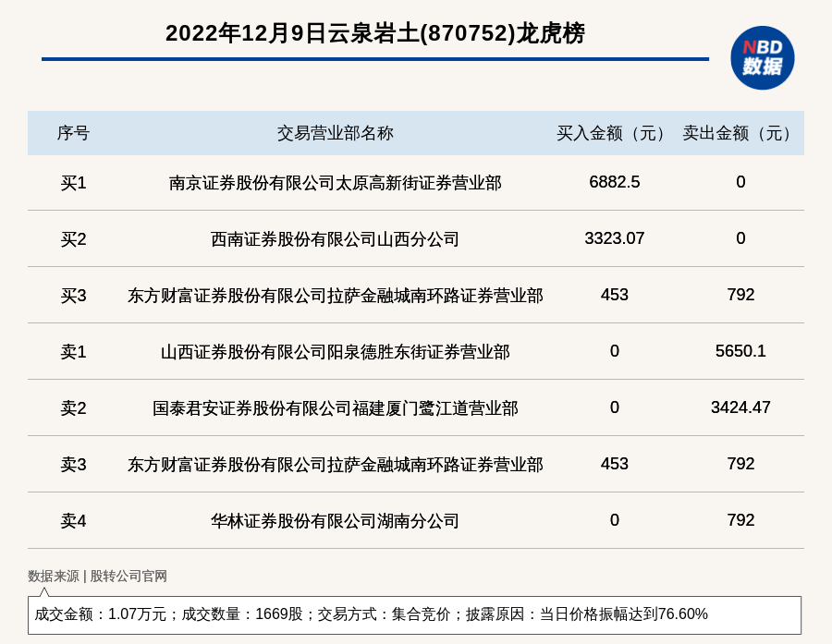Click the 序号 column header
832x644 pixels.
(73, 133)
